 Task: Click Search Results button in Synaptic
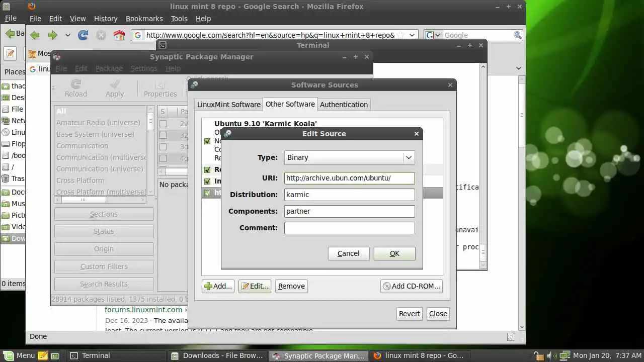[104, 284]
